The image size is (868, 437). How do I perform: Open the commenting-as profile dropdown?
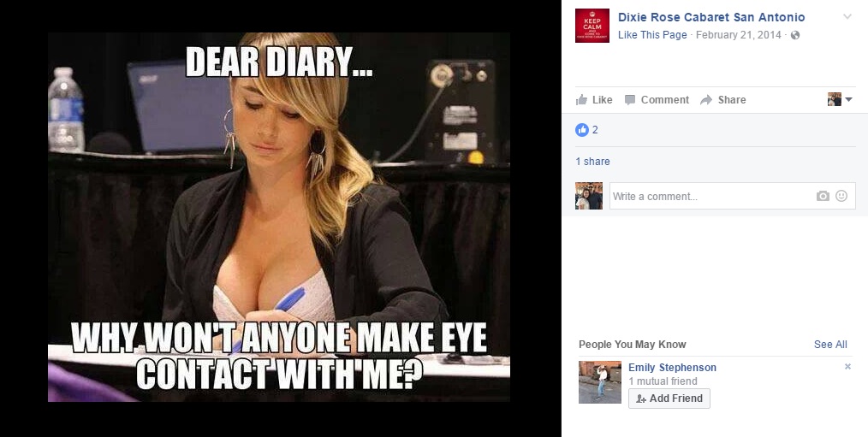pyautogui.click(x=840, y=99)
